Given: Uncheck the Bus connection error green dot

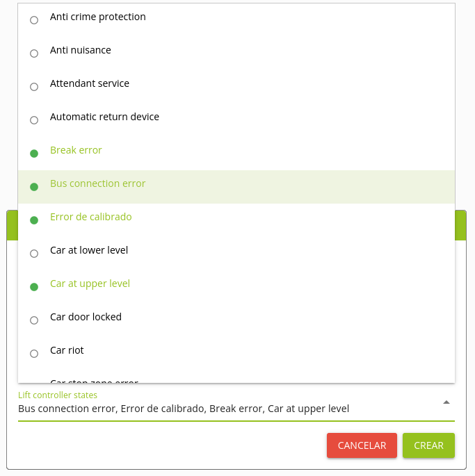Looking at the screenshot, I should (x=34, y=187).
